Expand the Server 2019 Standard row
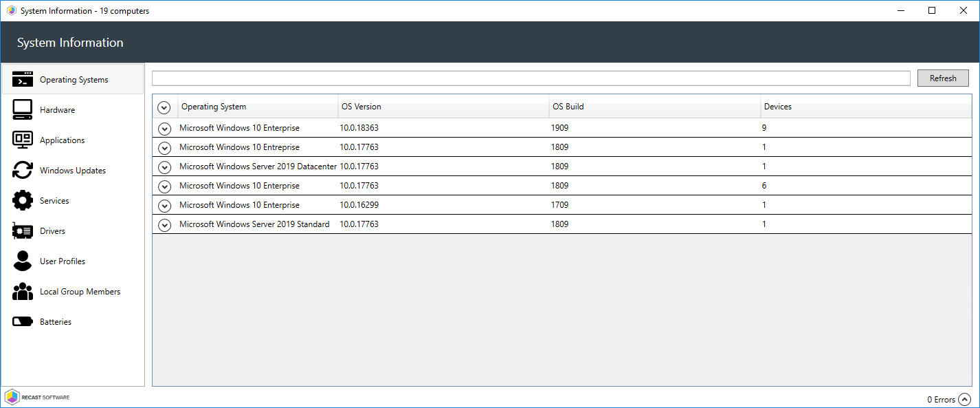Viewport: 980px width, 408px height. pos(164,225)
